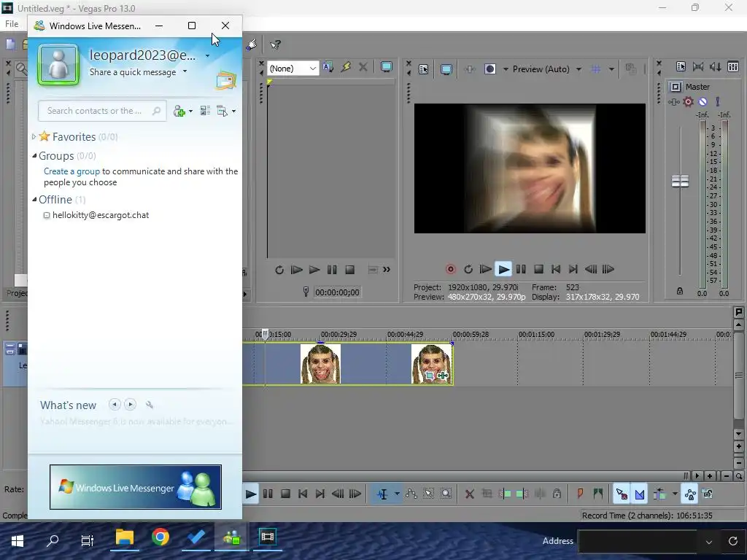Click Search contacts field in Messenger
This screenshot has width=747, height=560.
point(102,111)
